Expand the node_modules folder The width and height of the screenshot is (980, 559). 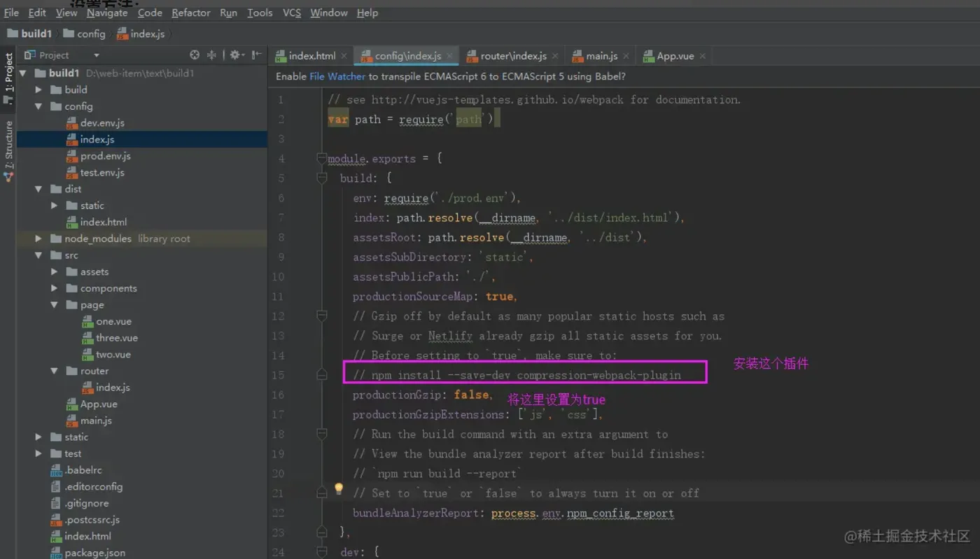(x=38, y=239)
